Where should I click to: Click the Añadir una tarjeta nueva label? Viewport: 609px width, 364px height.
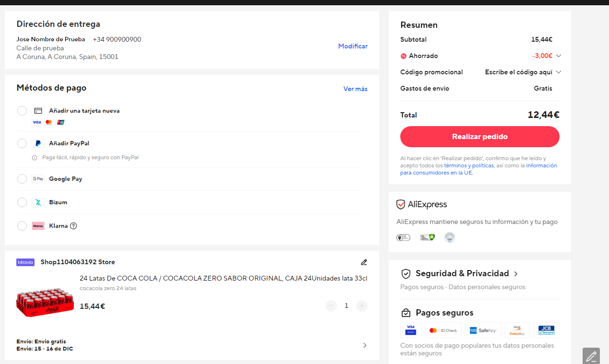click(x=84, y=111)
